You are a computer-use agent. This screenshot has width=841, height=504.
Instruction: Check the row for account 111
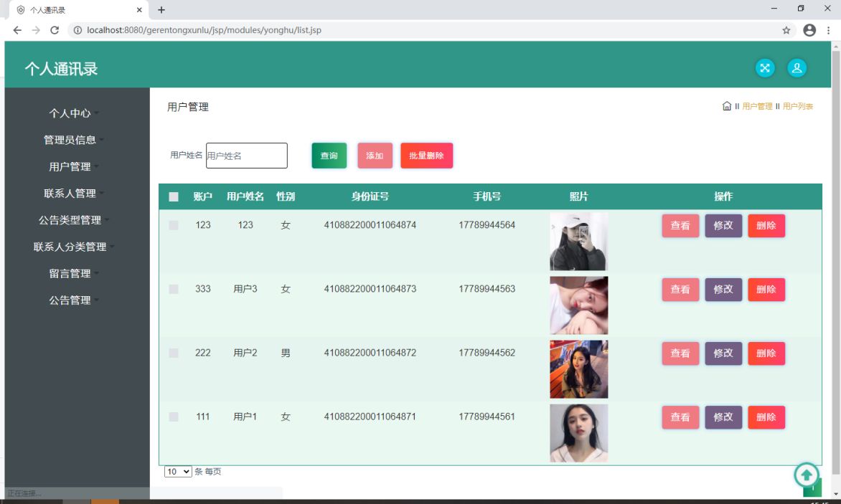[173, 416]
